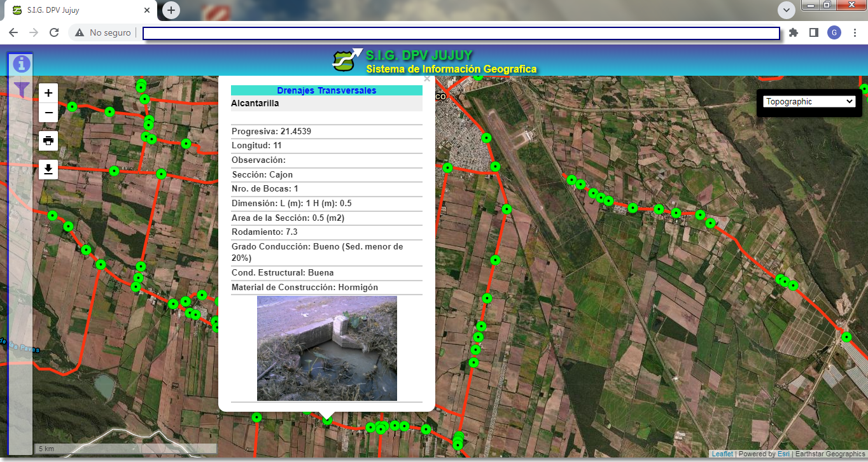The height and width of the screenshot is (462, 868).
Task: Open a new browser tab
Action: point(171,10)
